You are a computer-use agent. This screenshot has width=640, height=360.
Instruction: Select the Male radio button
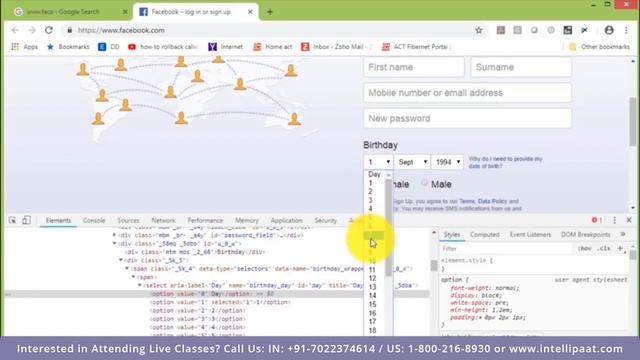coord(424,182)
